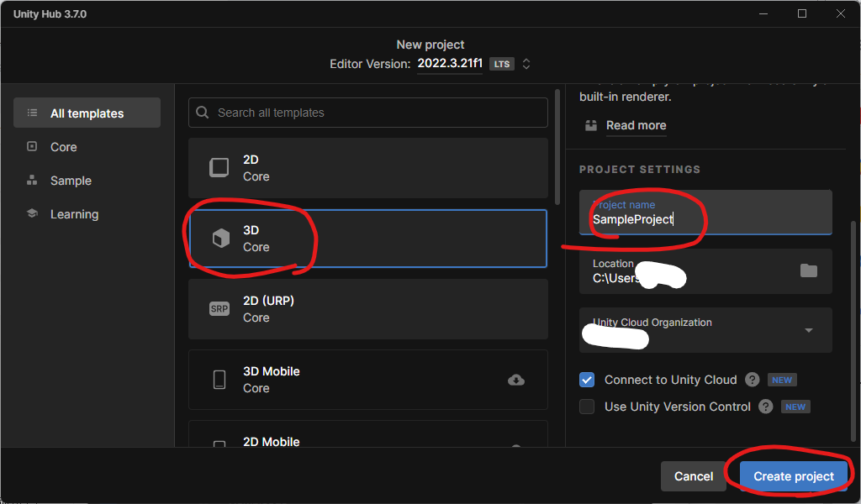Click PROJECT SETTINGS heading text
Viewport: 861px width, 504px height.
[640, 170]
